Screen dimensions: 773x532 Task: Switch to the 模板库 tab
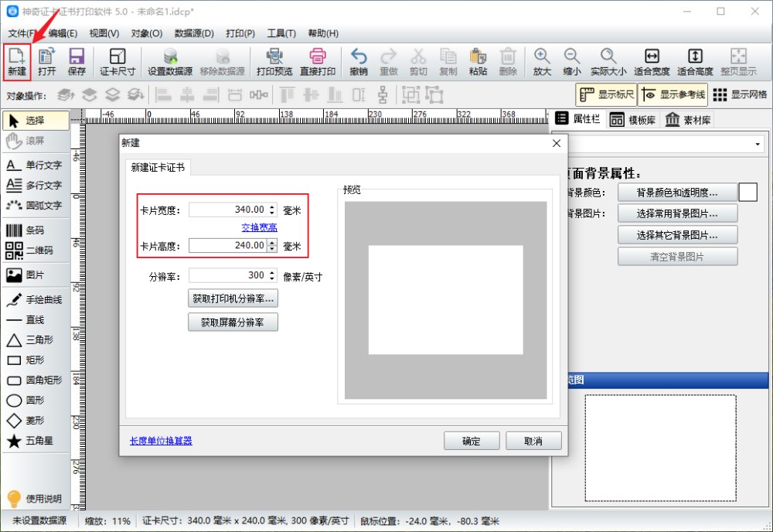tap(632, 120)
